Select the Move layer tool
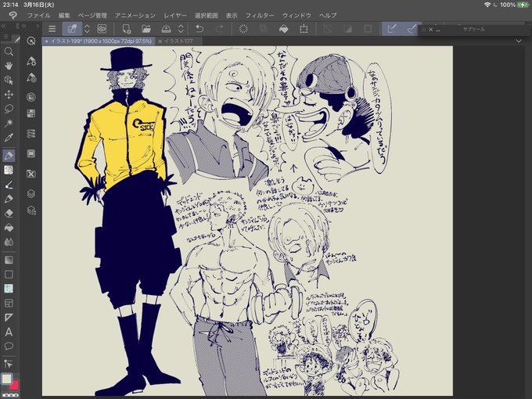 [x=9, y=95]
